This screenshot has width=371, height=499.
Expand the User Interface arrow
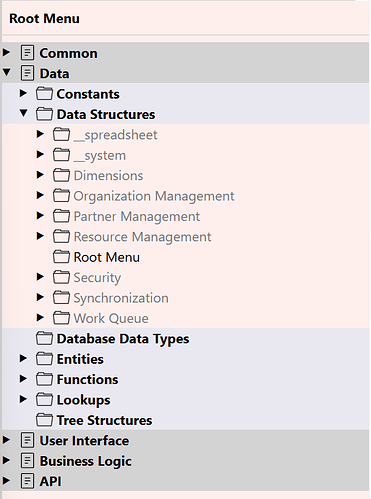click(x=6, y=440)
